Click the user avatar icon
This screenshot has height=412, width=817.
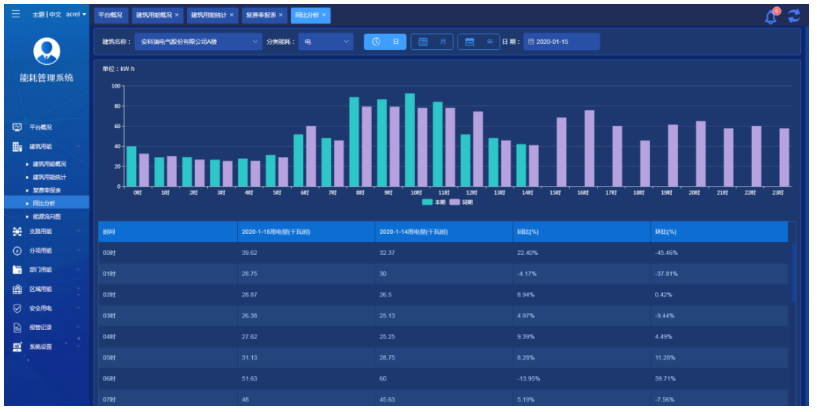pyautogui.click(x=46, y=51)
